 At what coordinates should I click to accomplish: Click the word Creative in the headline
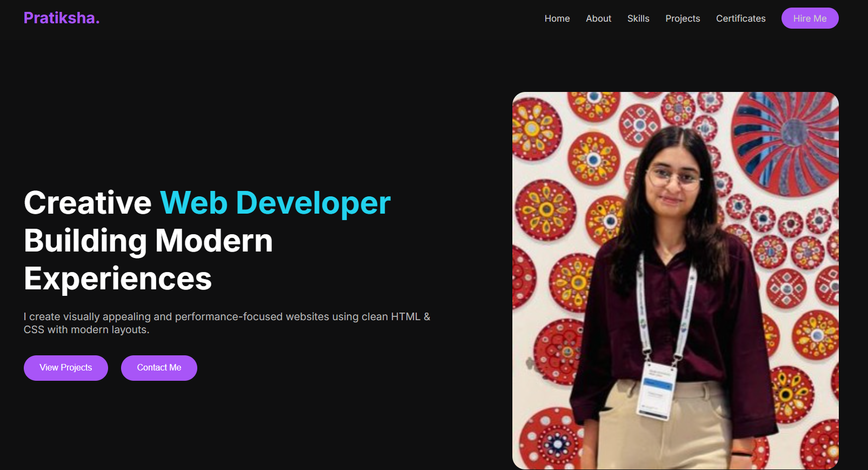(x=88, y=203)
